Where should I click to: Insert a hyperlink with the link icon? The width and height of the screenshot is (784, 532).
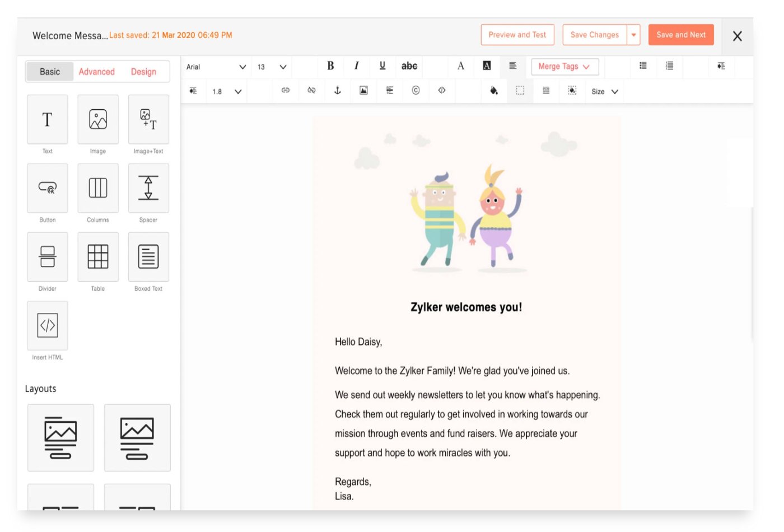pos(286,90)
